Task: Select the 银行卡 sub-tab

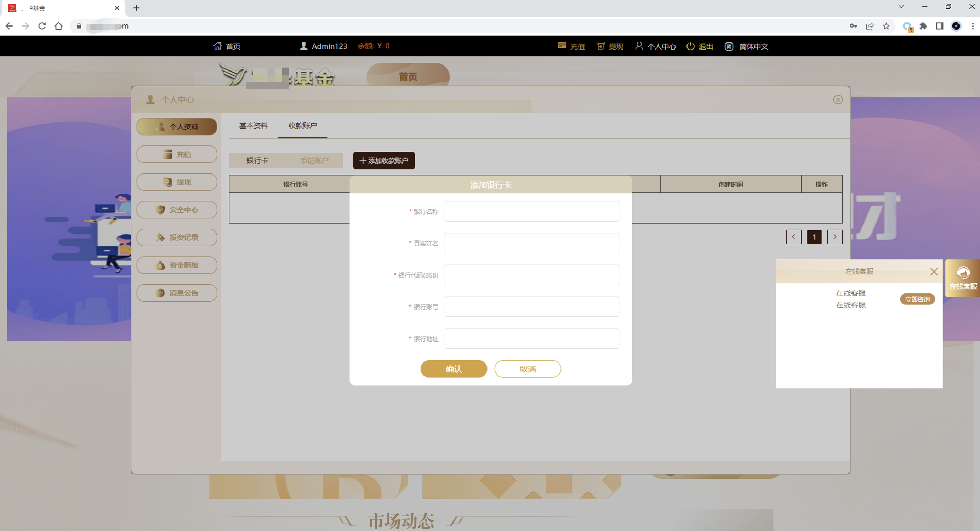Action: click(257, 160)
